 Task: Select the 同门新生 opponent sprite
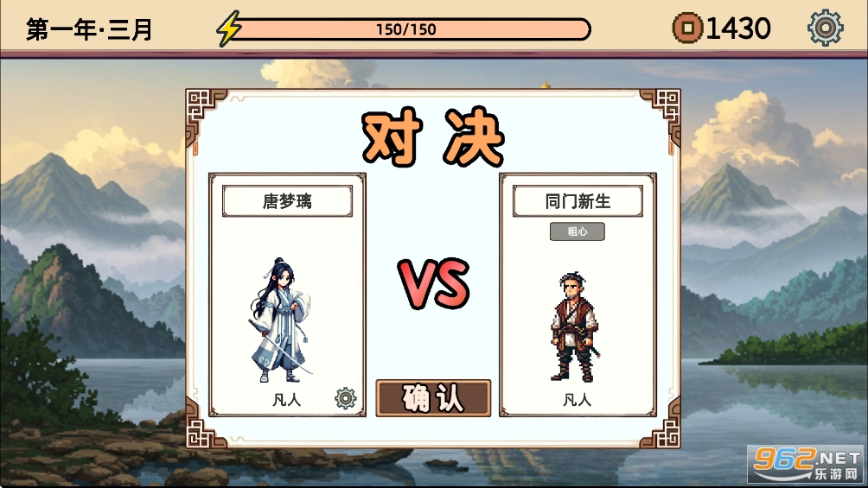point(575,326)
